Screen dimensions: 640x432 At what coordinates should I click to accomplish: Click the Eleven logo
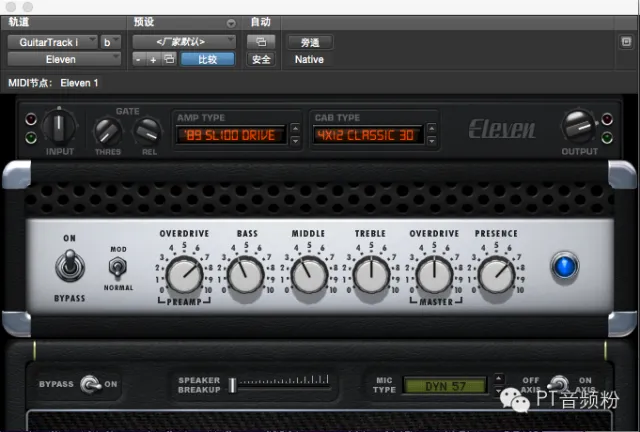point(502,129)
